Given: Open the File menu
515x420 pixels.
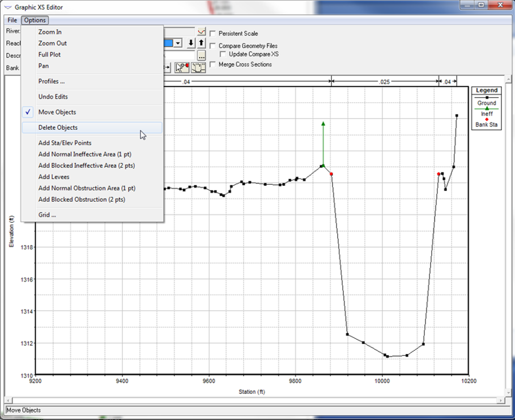Looking at the screenshot, I should pyautogui.click(x=12, y=20).
